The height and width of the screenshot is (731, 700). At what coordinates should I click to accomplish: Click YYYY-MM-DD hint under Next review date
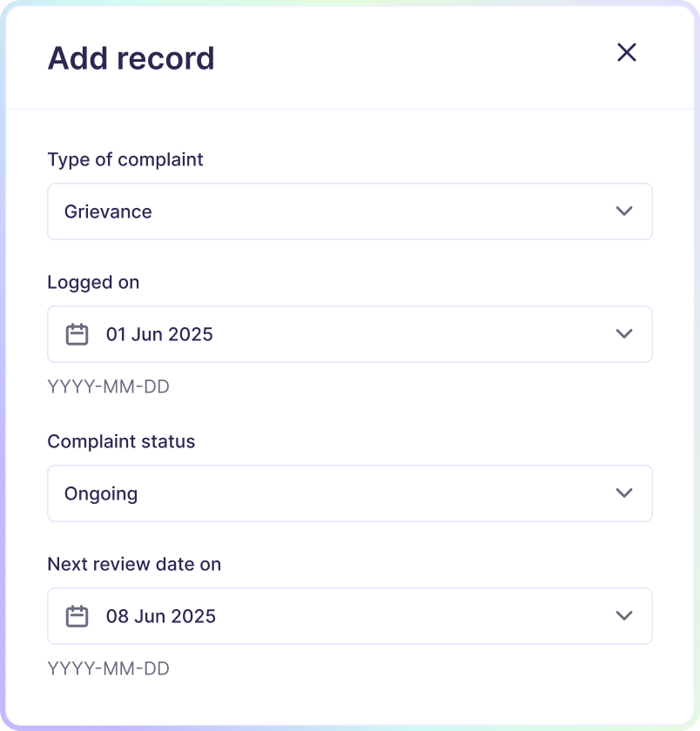(108, 668)
